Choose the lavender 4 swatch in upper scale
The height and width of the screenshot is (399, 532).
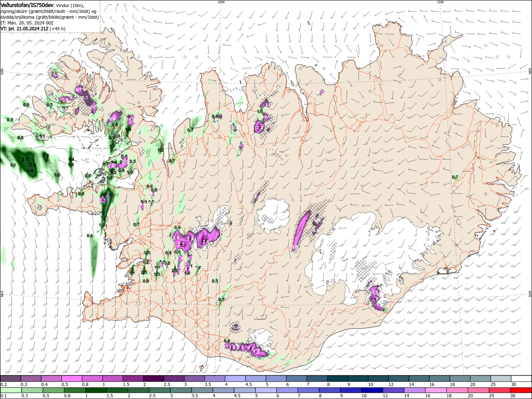[x=235, y=379]
